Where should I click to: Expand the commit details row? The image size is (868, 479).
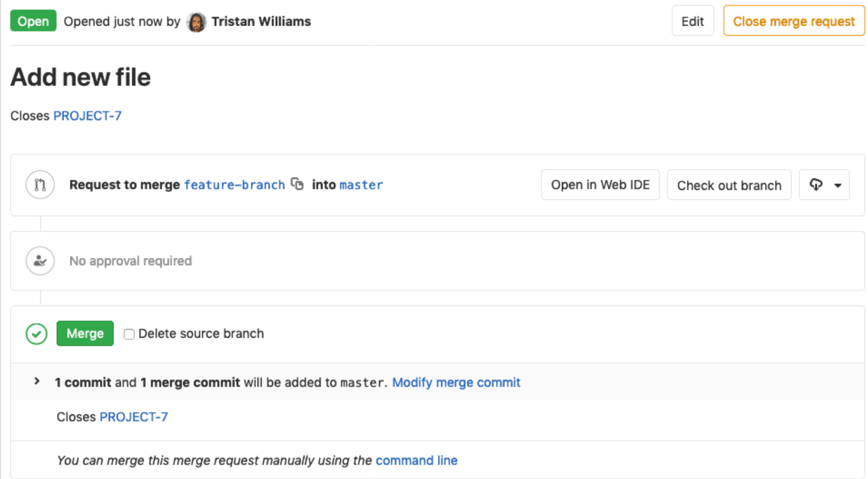36,382
